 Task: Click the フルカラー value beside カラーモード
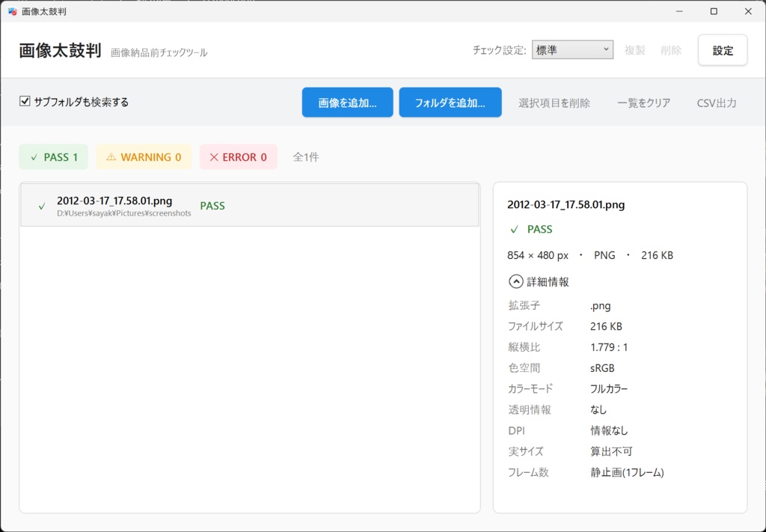coord(609,389)
